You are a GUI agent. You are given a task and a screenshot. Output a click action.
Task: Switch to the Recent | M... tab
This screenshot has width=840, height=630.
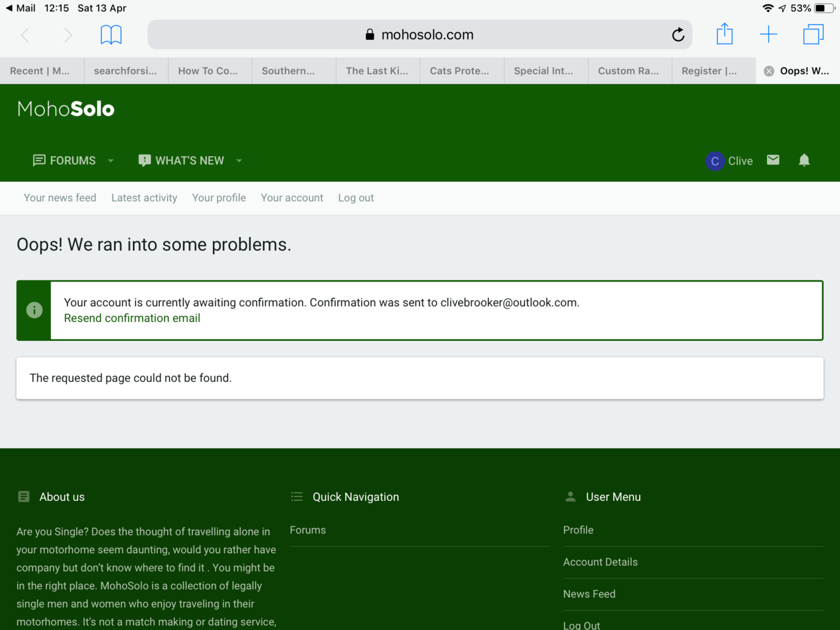click(42, 71)
